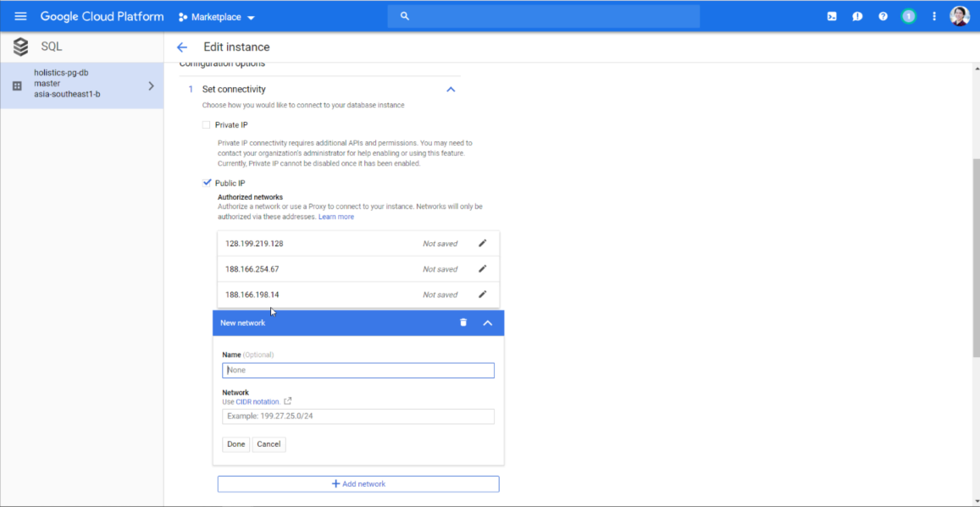980x507 pixels.
Task: Activate Cloud Shell icon
Action: click(x=832, y=17)
